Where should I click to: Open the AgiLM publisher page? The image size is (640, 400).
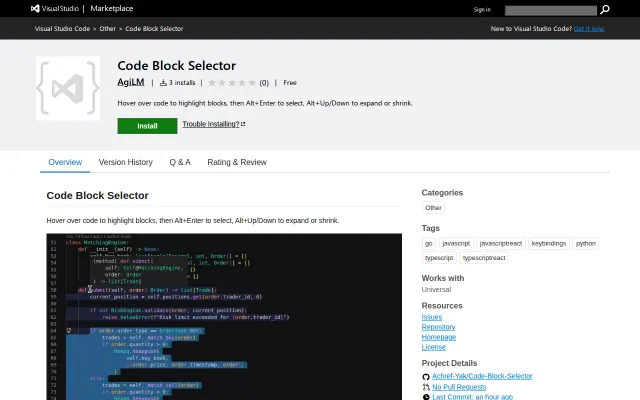[x=131, y=82]
